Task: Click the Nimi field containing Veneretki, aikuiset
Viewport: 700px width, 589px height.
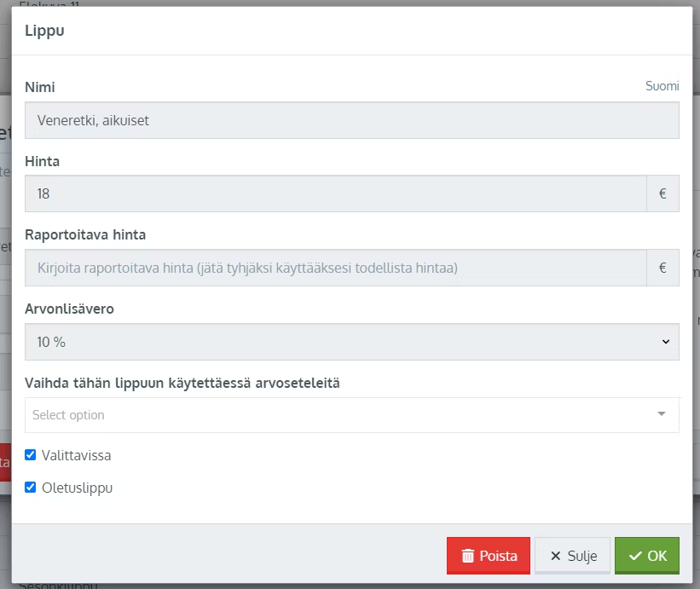Action: pyautogui.click(x=351, y=120)
